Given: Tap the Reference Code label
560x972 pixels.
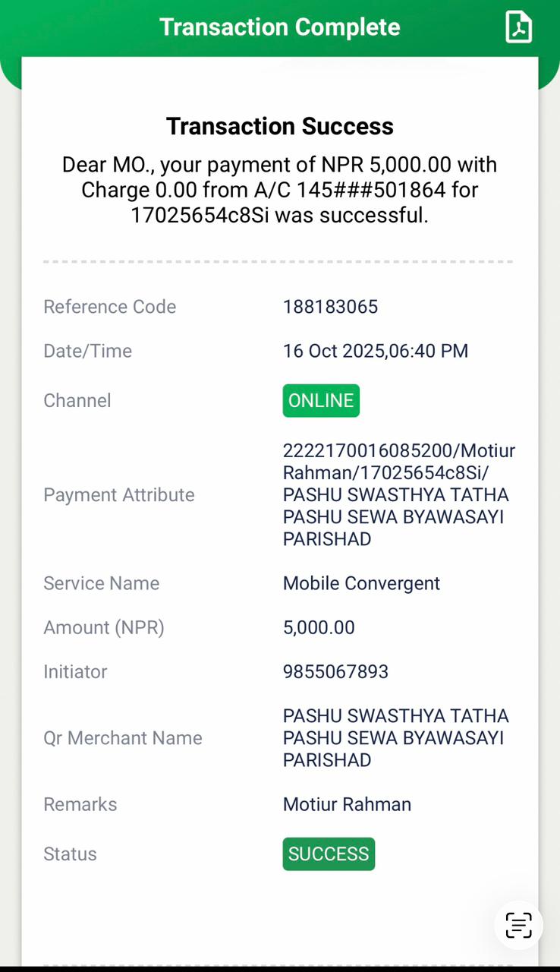Looking at the screenshot, I should (109, 307).
